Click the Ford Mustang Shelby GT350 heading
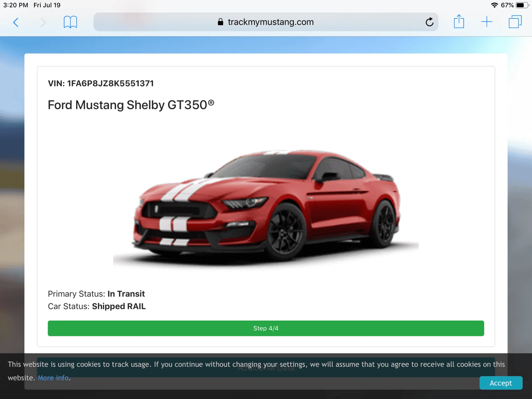This screenshot has width=532, height=399. [131, 105]
